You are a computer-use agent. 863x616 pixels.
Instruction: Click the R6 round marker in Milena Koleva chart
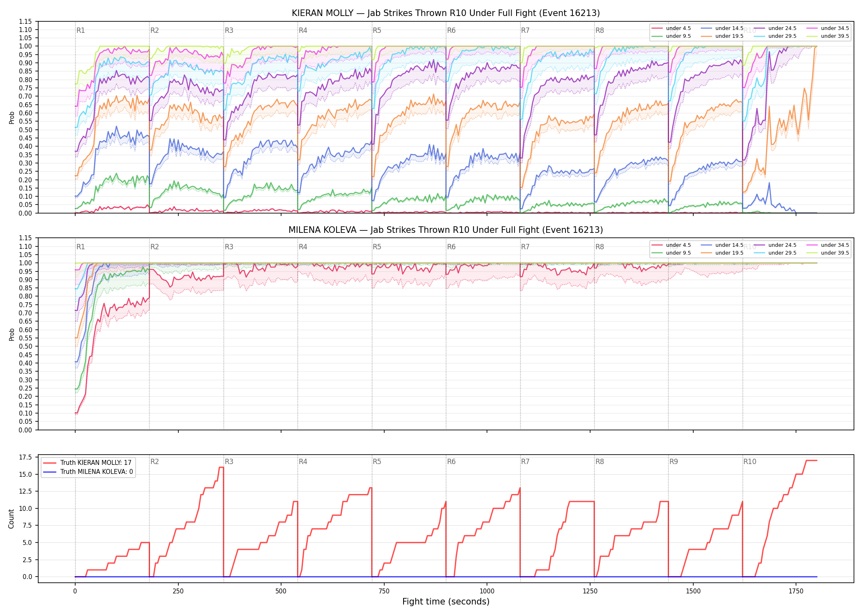451,247
